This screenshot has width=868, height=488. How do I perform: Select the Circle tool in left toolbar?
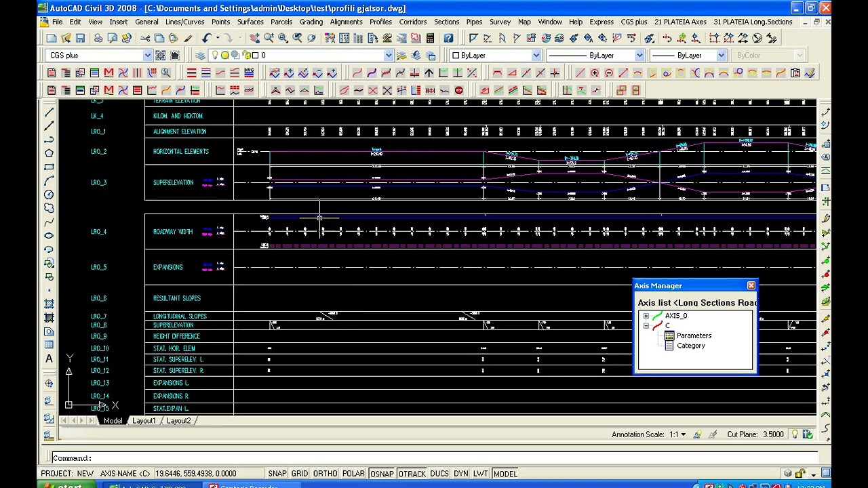click(x=49, y=195)
